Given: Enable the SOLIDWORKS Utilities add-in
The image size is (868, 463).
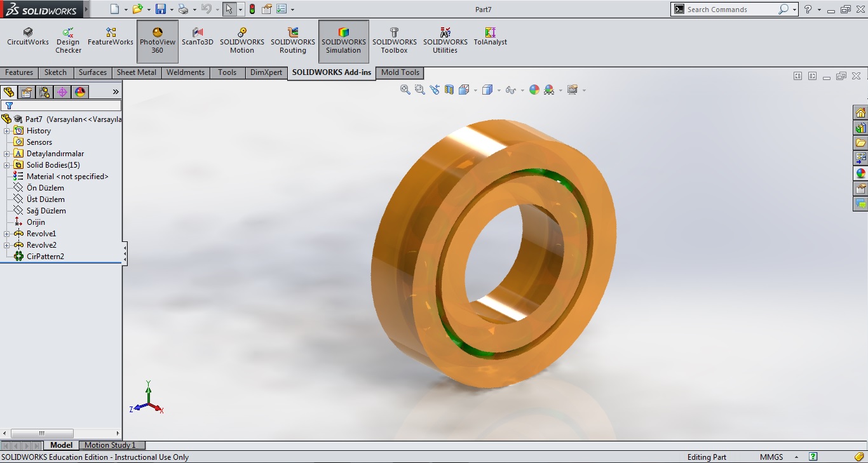Looking at the screenshot, I should tap(445, 41).
